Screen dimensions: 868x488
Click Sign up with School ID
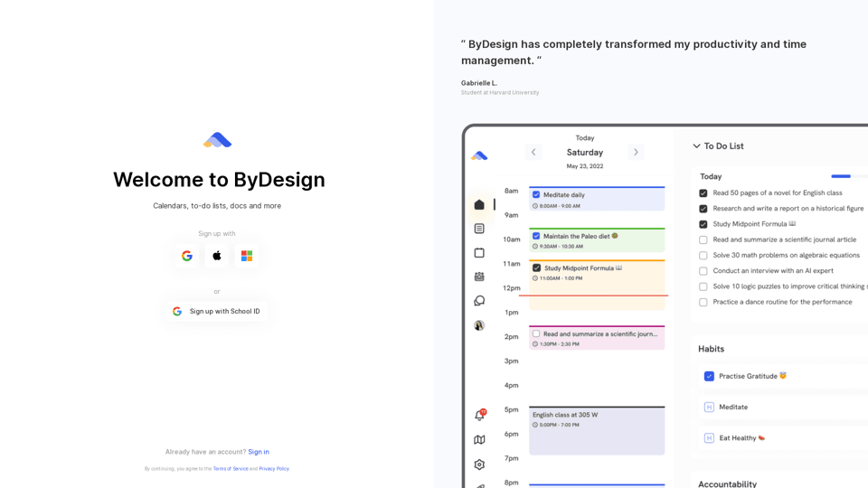(217, 312)
